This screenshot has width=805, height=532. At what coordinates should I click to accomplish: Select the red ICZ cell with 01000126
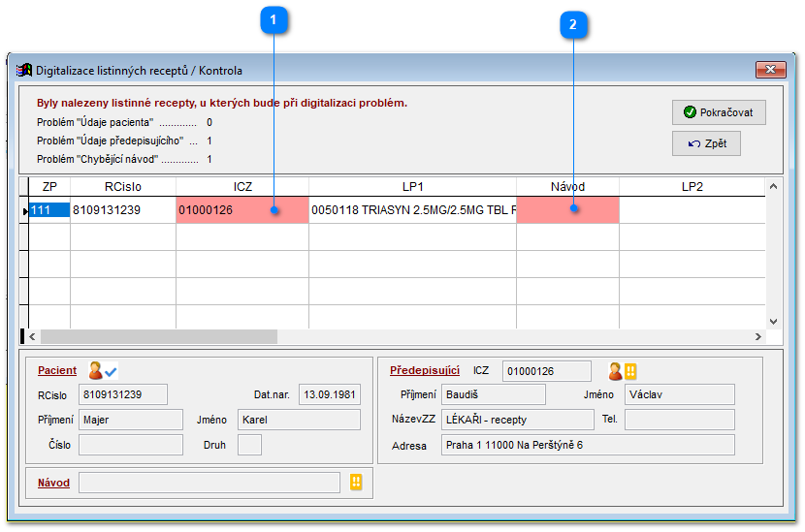[x=241, y=209]
